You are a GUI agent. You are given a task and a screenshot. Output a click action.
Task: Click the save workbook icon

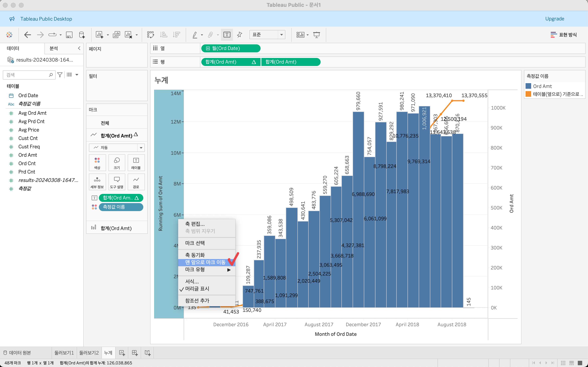tap(69, 35)
